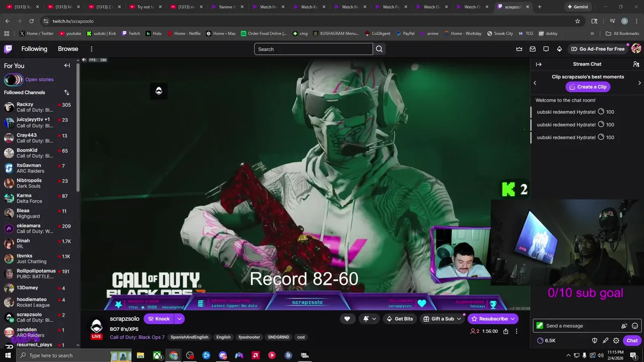Open the chat sword moderator tools icon

pyautogui.click(x=605, y=340)
